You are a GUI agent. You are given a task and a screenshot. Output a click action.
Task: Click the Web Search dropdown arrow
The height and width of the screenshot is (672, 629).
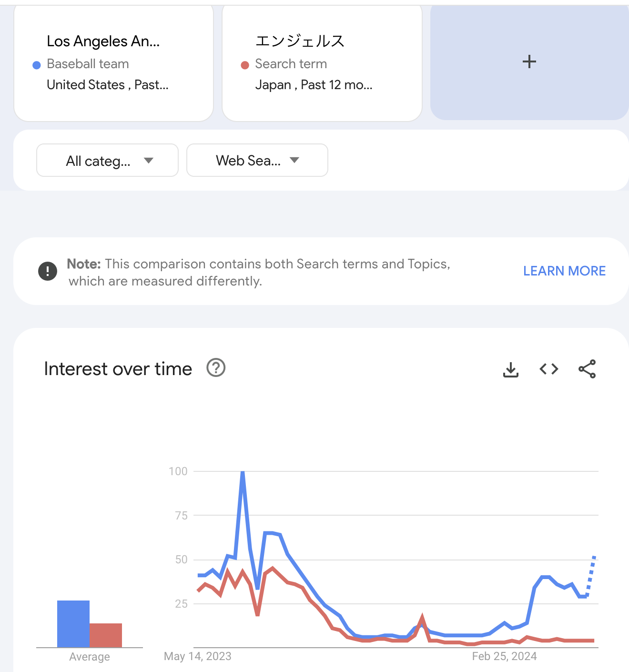tap(294, 160)
